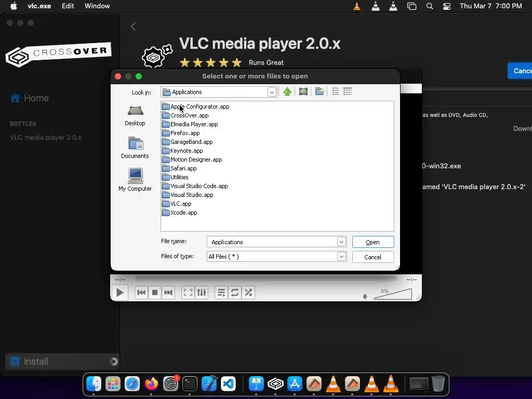Open Keynote from the Dock
The image size is (532, 399).
pyautogui.click(x=256, y=384)
